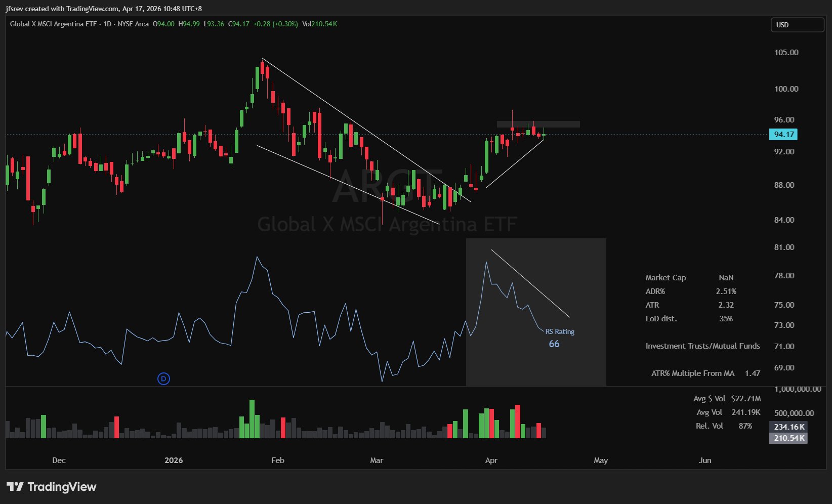Click the 71.00 RS axis label
The height and width of the screenshot is (504, 832).
784,347
